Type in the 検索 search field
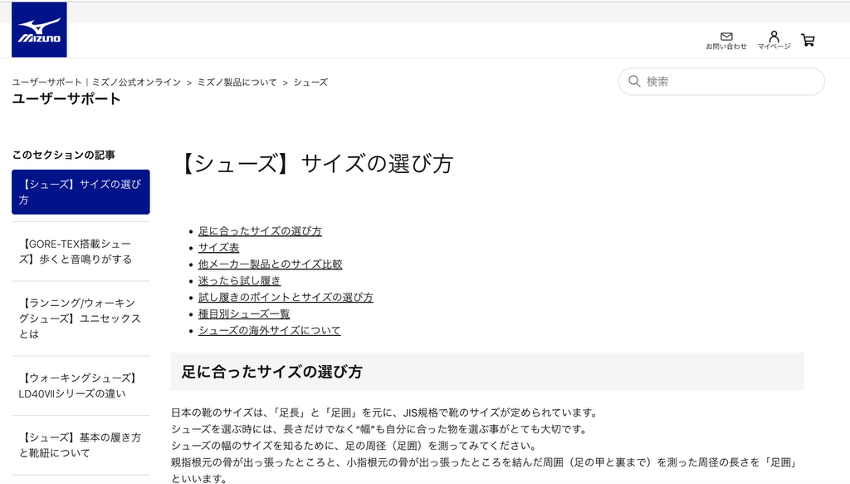850x484 pixels. [x=730, y=81]
